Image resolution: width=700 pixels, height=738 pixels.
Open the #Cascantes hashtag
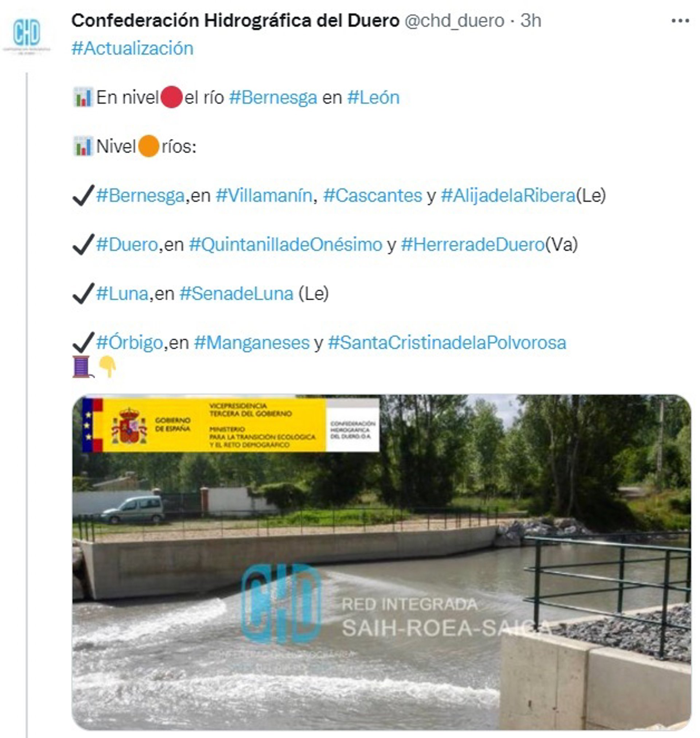(372, 195)
